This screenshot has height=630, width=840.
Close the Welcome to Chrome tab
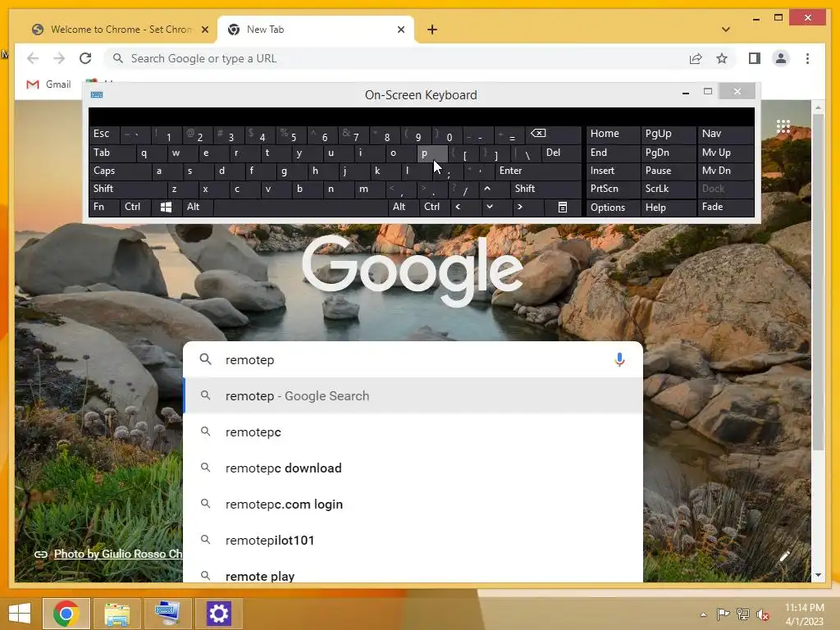pos(204,30)
